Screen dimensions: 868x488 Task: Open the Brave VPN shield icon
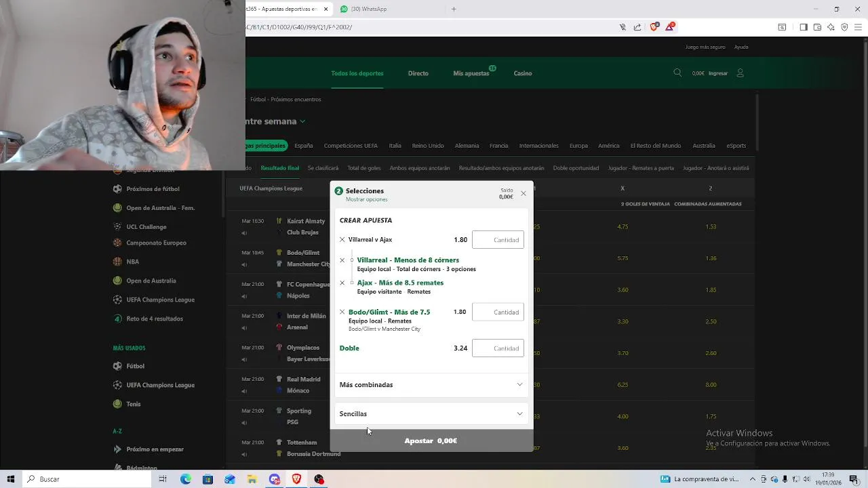click(844, 27)
